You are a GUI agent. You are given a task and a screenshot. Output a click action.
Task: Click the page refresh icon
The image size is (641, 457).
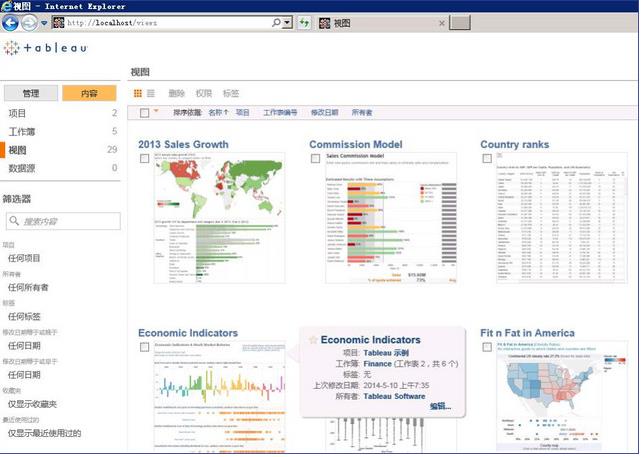pos(304,23)
